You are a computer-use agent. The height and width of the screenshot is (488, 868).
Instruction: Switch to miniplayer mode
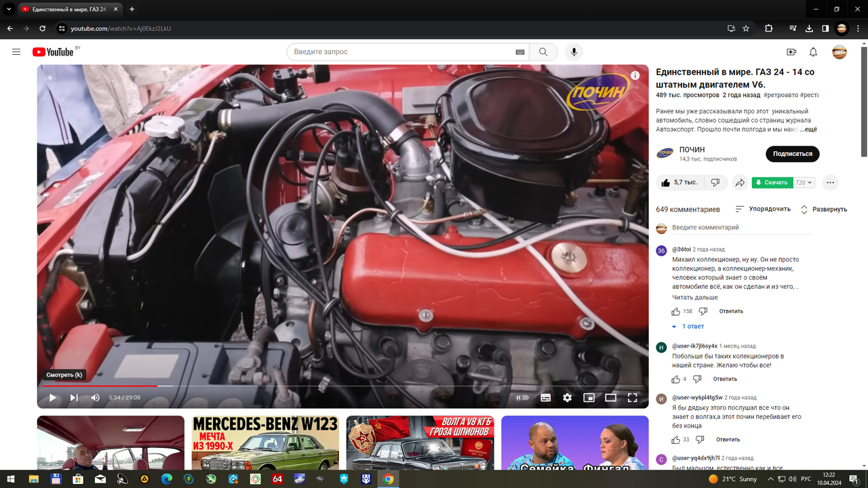pos(589,398)
